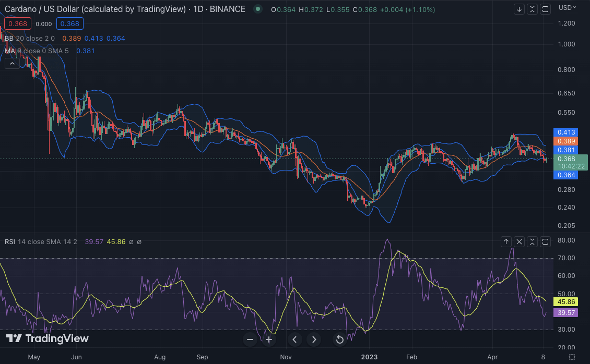This screenshot has width=590, height=364.
Task: Click Jun on the time axis
Action: 76,357
